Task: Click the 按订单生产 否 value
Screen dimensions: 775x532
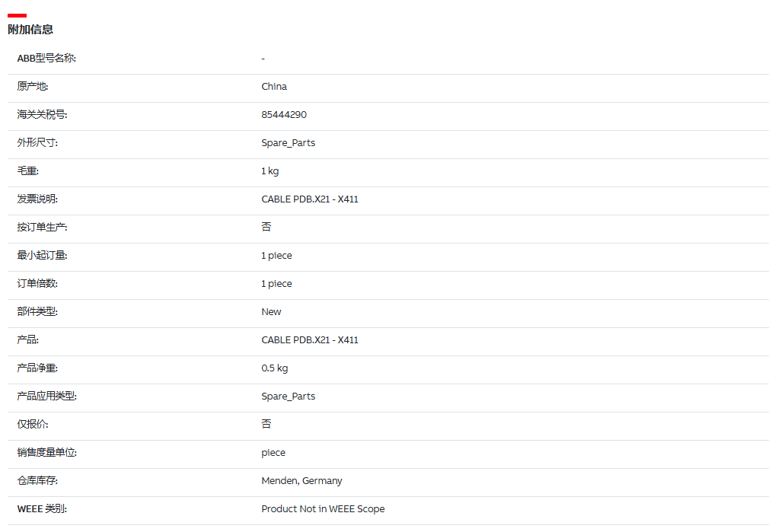Action: coord(266,227)
